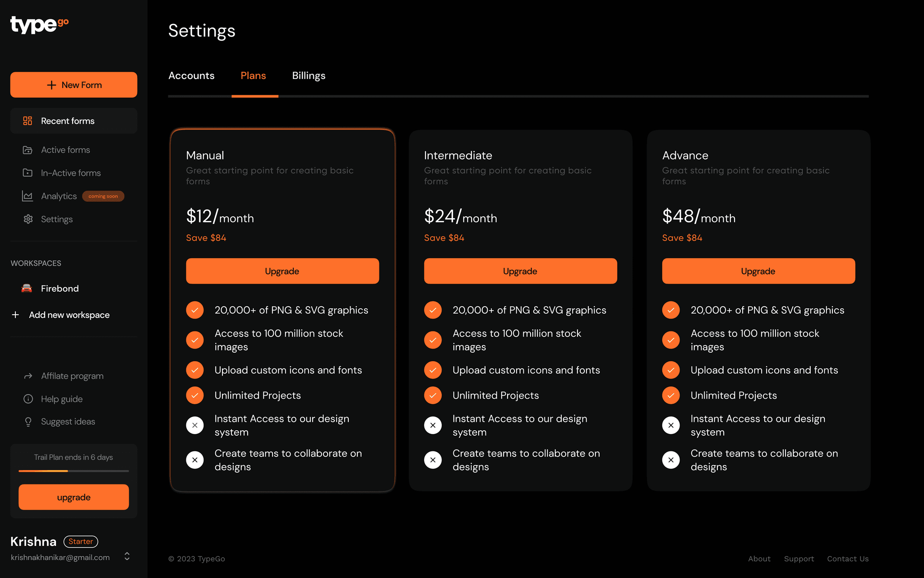
Task: Click the trial plan progress bar
Action: pos(74,471)
